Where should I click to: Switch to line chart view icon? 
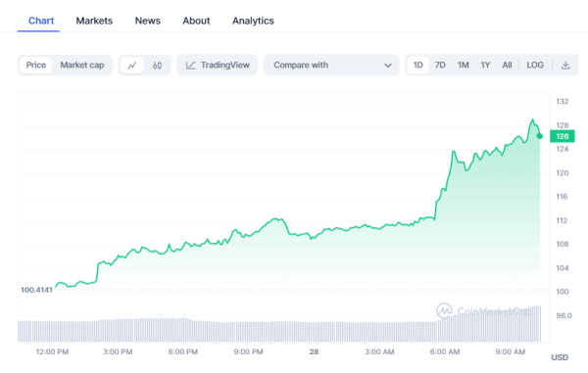point(131,66)
